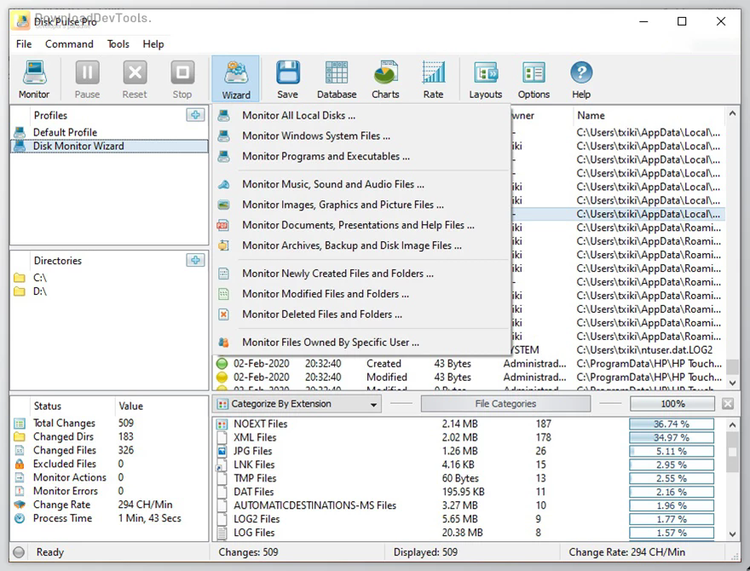Select the XML Files row
Viewport: 750px width, 571px height.
468,438
